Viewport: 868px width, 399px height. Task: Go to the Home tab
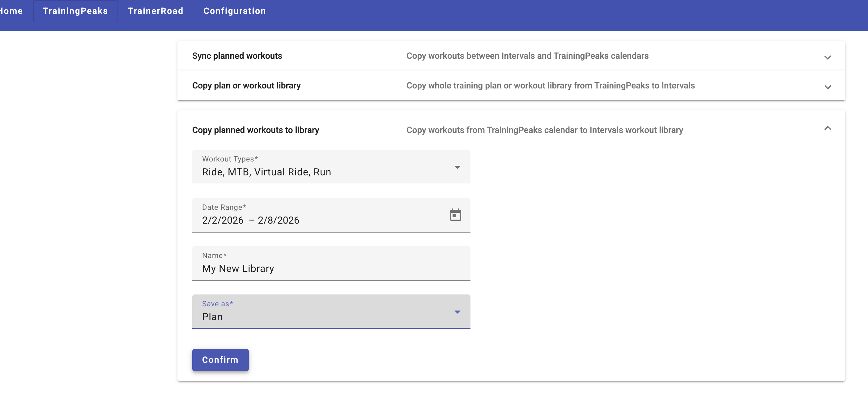coord(11,11)
